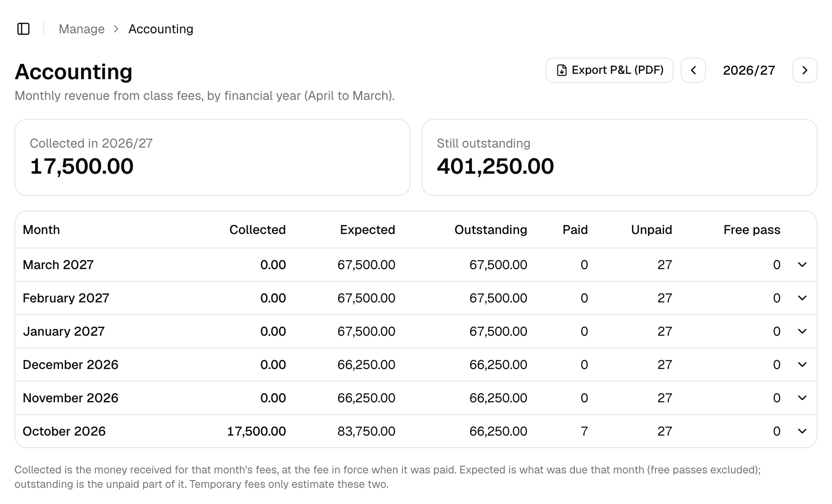Go to previous financial year
832x504 pixels.
pos(693,70)
